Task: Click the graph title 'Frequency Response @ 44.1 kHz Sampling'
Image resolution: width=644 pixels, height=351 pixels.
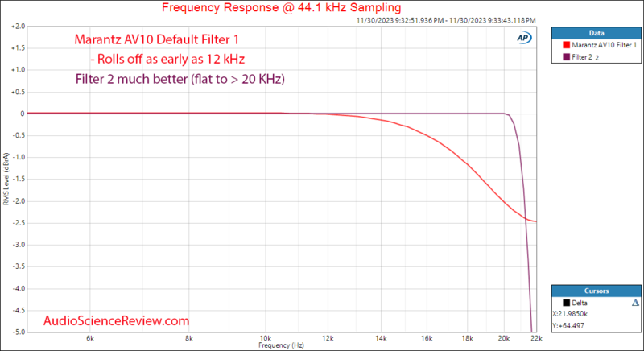Action: pos(281,7)
